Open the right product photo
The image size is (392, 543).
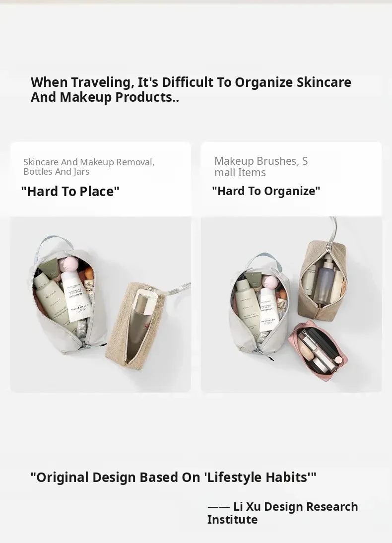click(291, 304)
